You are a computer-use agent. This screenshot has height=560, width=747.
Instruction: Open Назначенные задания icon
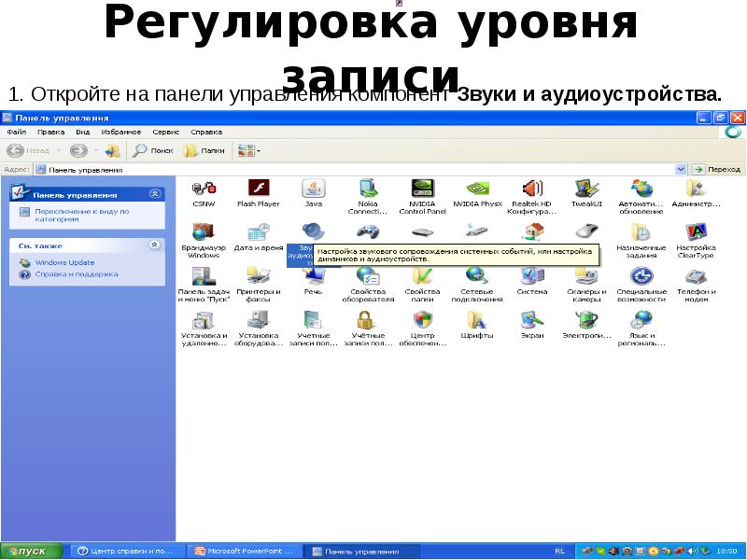pyautogui.click(x=641, y=241)
